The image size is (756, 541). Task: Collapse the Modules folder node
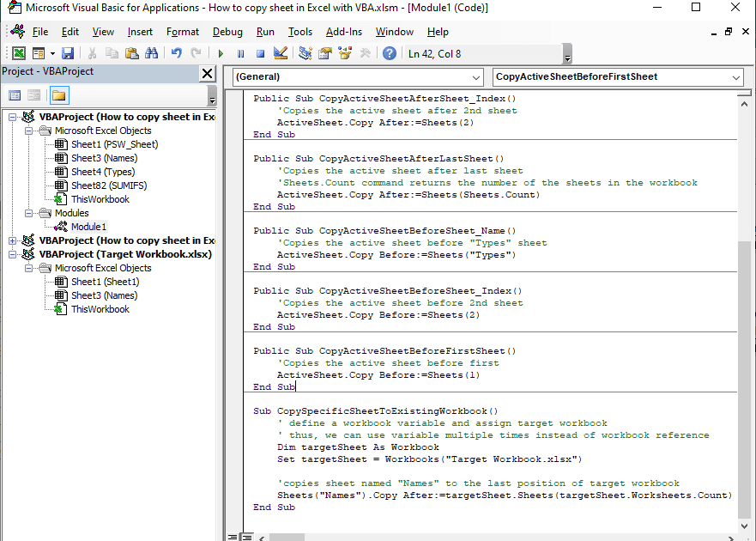[x=29, y=213]
